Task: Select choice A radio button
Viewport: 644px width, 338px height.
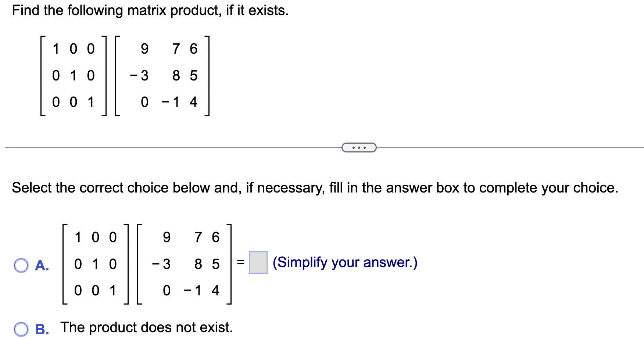Action: tap(21, 266)
